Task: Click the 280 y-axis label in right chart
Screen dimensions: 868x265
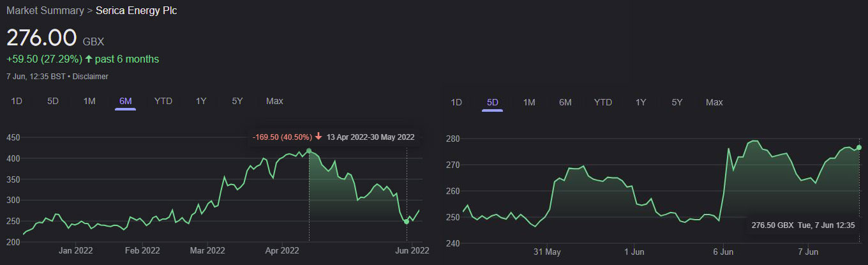Action: point(452,139)
